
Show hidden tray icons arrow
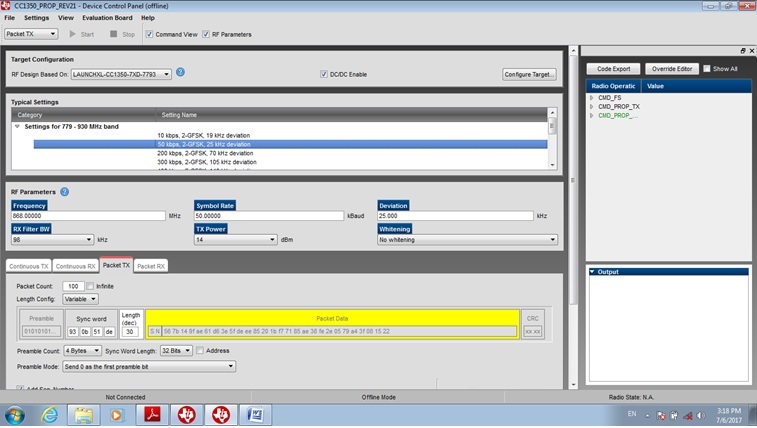tap(647, 415)
